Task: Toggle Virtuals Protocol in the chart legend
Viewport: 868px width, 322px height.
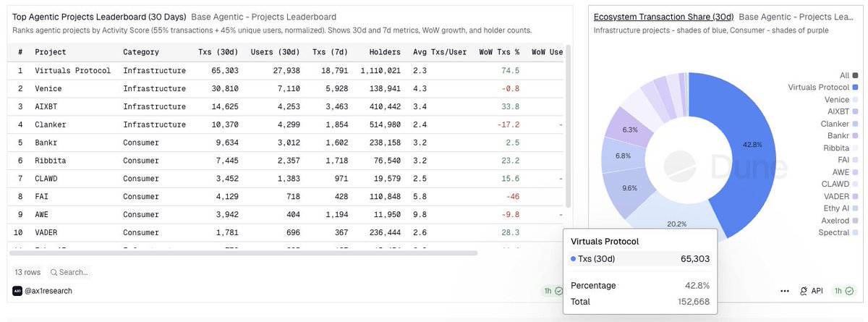Action: (823, 88)
